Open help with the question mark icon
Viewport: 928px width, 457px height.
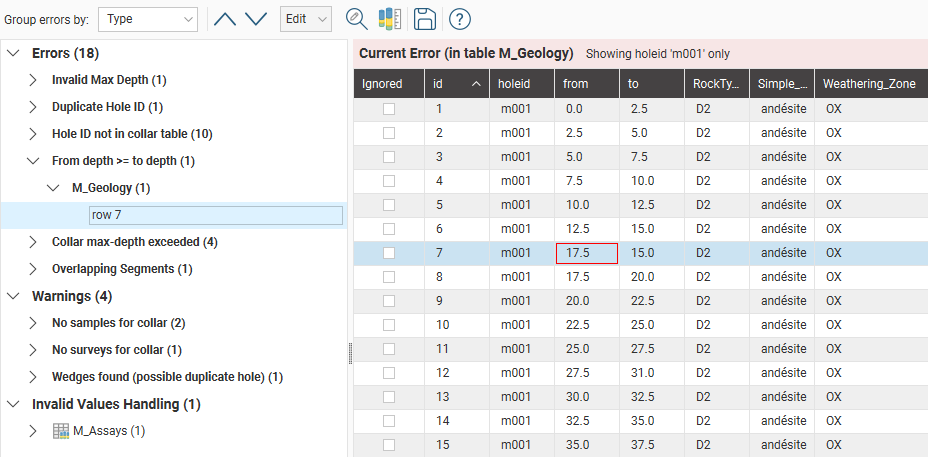coord(460,19)
